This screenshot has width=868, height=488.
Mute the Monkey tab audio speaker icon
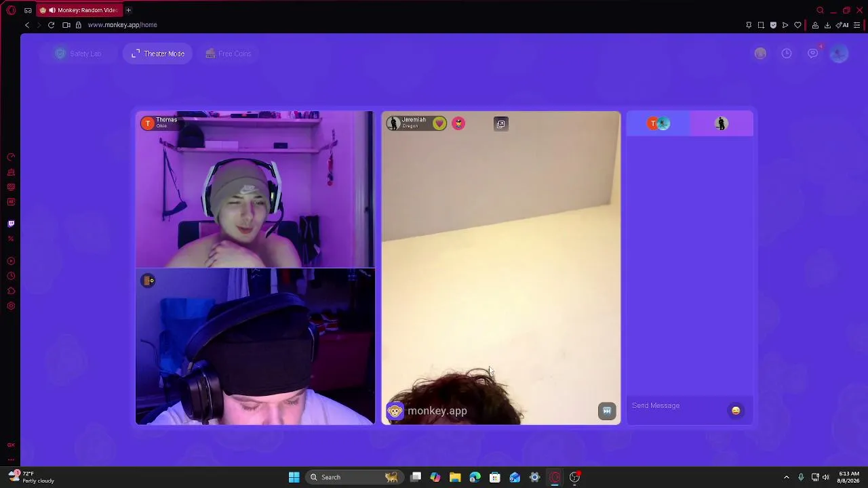52,10
